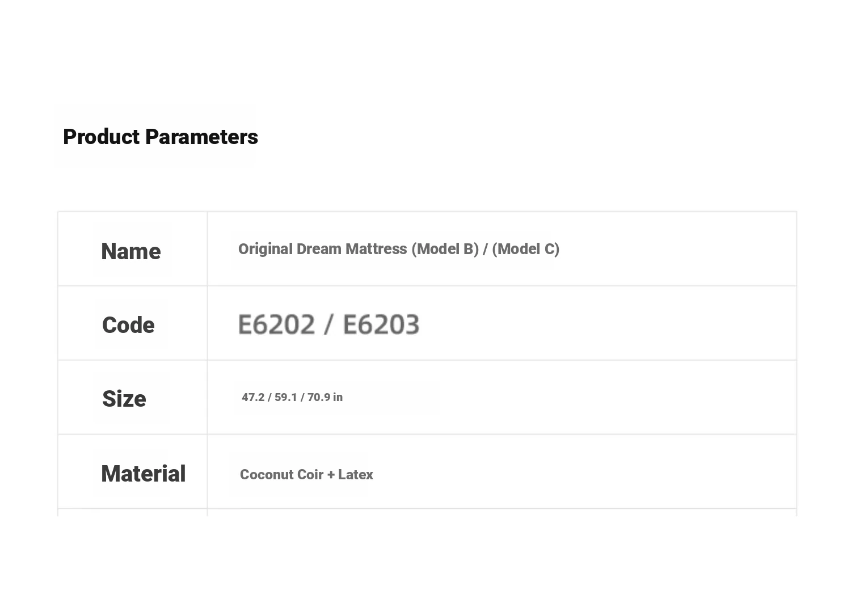Click the E6202 / E6203 code value
851x616 pixels.
[329, 325]
